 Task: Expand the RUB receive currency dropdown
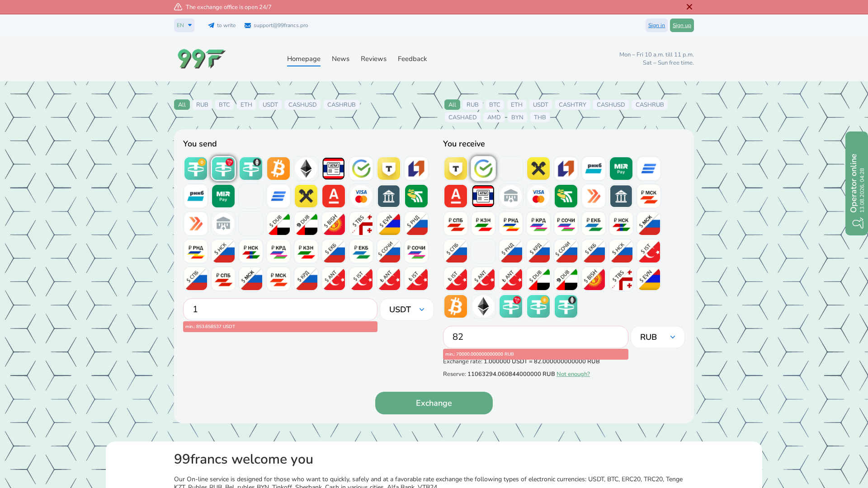click(658, 337)
